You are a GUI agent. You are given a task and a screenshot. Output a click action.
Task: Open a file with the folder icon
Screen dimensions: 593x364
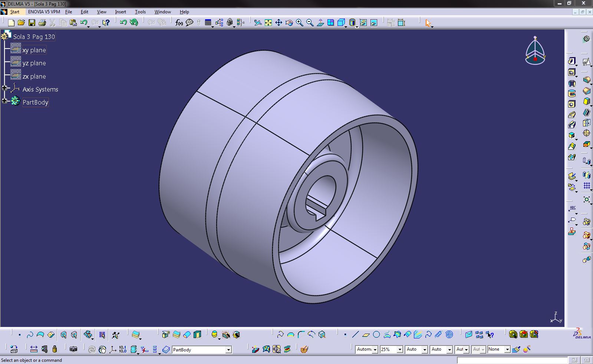tap(22, 23)
